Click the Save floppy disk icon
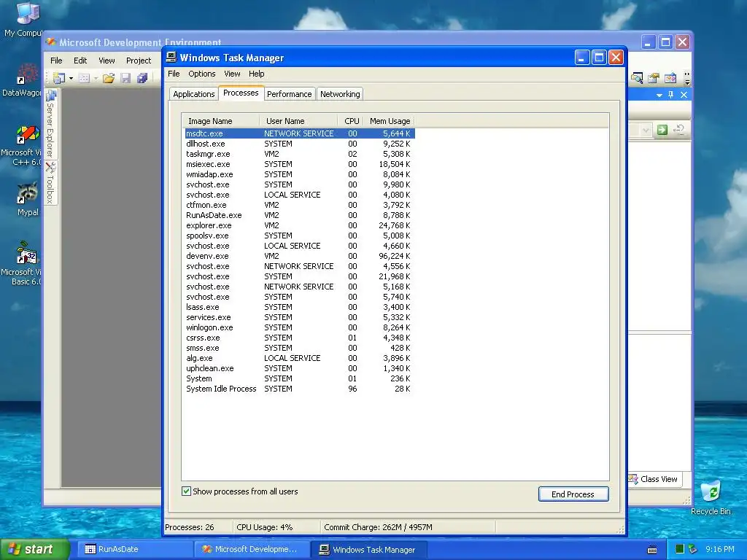The image size is (747, 560). tap(125, 78)
